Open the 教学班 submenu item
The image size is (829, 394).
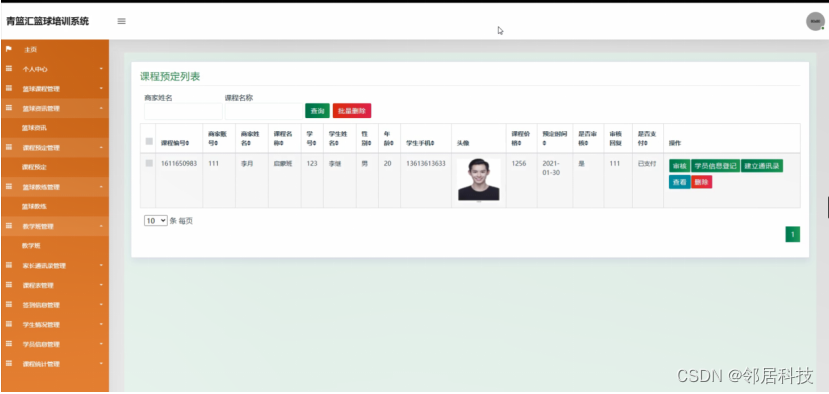click(x=31, y=245)
